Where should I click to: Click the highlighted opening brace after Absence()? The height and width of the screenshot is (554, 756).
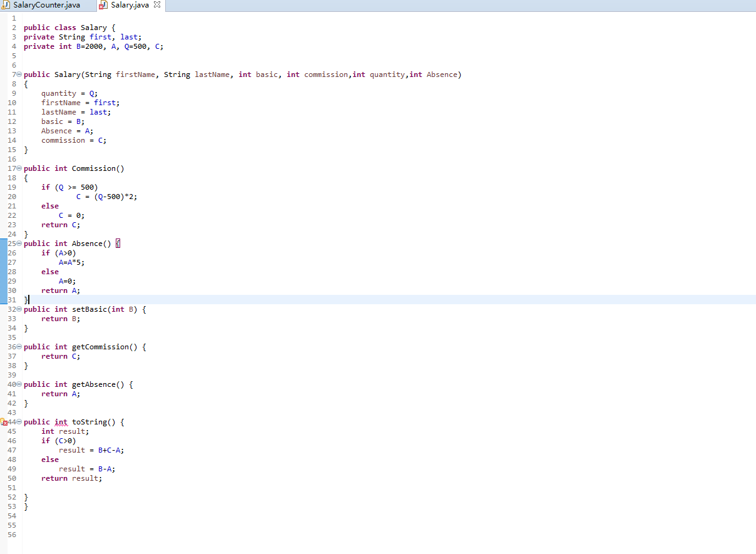(x=118, y=244)
